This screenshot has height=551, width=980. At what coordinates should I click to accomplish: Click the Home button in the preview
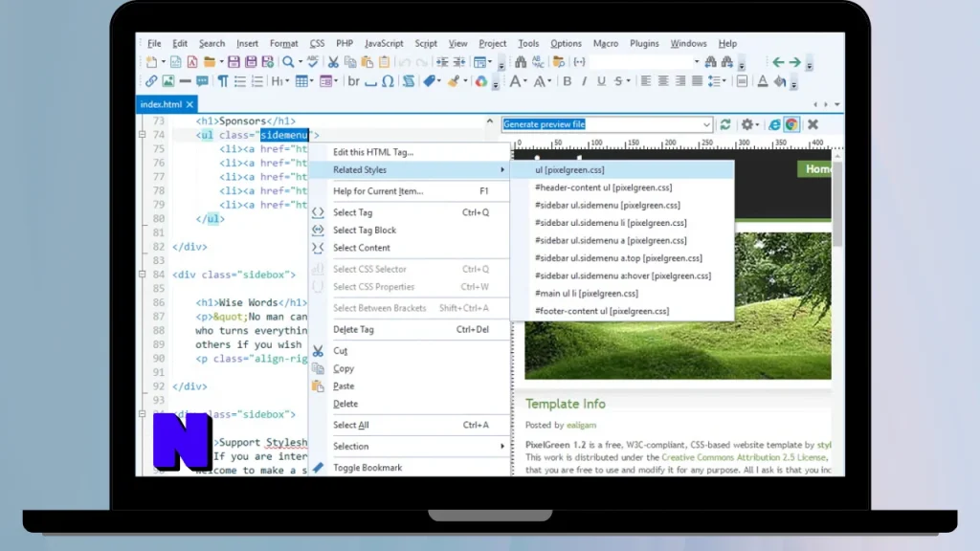click(815, 168)
